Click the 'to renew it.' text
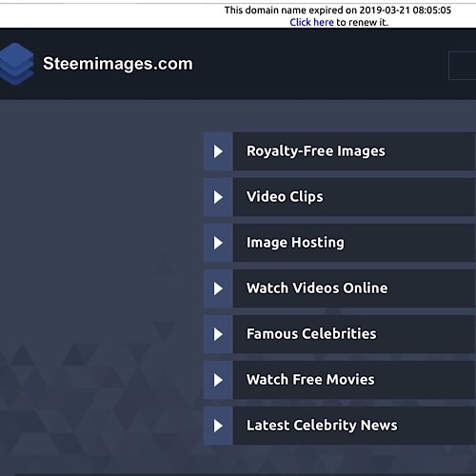This screenshot has width=476, height=476. (363, 22)
